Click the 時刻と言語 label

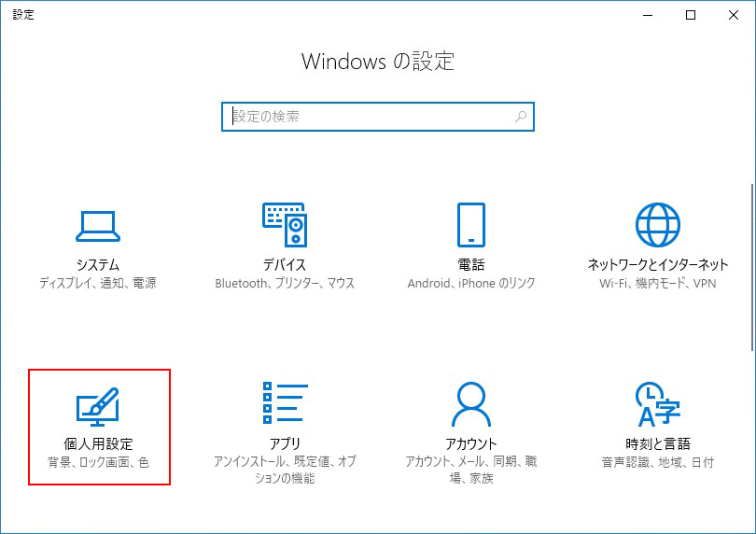(x=658, y=443)
